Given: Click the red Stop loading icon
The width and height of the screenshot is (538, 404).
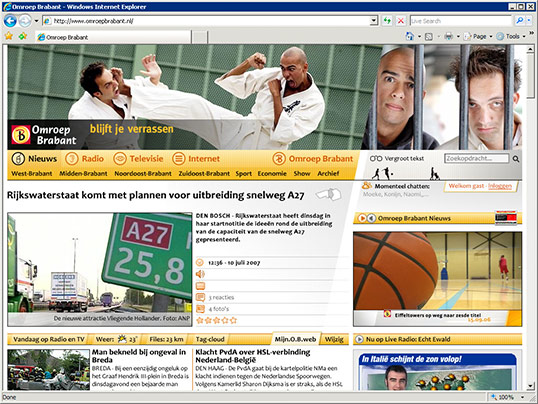Looking at the screenshot, I should pyautogui.click(x=400, y=21).
